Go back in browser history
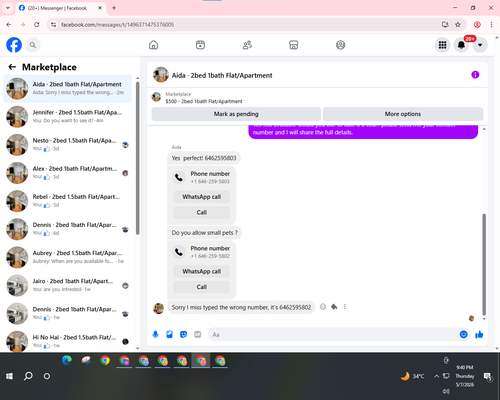This screenshot has height=400, width=500. (9, 25)
